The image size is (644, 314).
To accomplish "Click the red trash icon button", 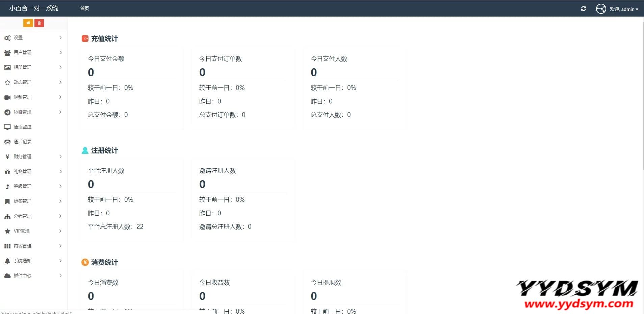I will pyautogui.click(x=39, y=23).
